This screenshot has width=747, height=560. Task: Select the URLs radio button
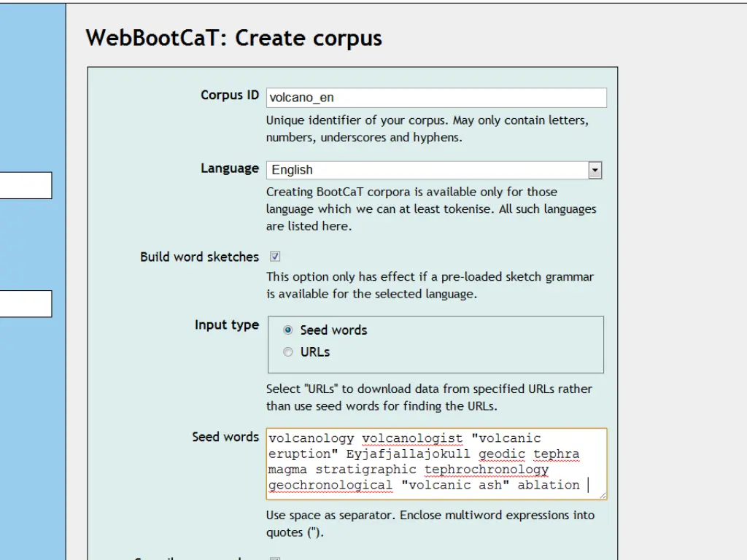[288, 352]
